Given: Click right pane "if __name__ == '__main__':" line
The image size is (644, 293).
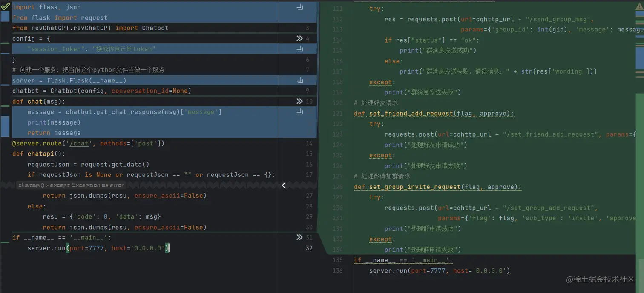Looking at the screenshot, I should (x=403, y=260).
